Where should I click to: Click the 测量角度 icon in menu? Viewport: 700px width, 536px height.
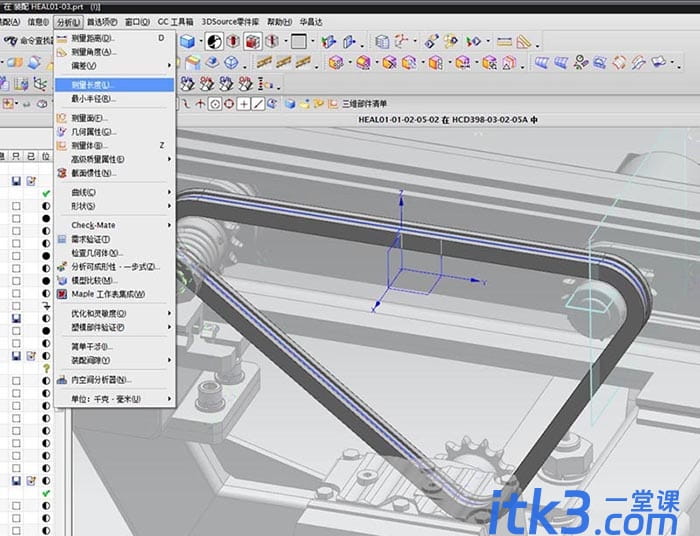pyautogui.click(x=62, y=52)
